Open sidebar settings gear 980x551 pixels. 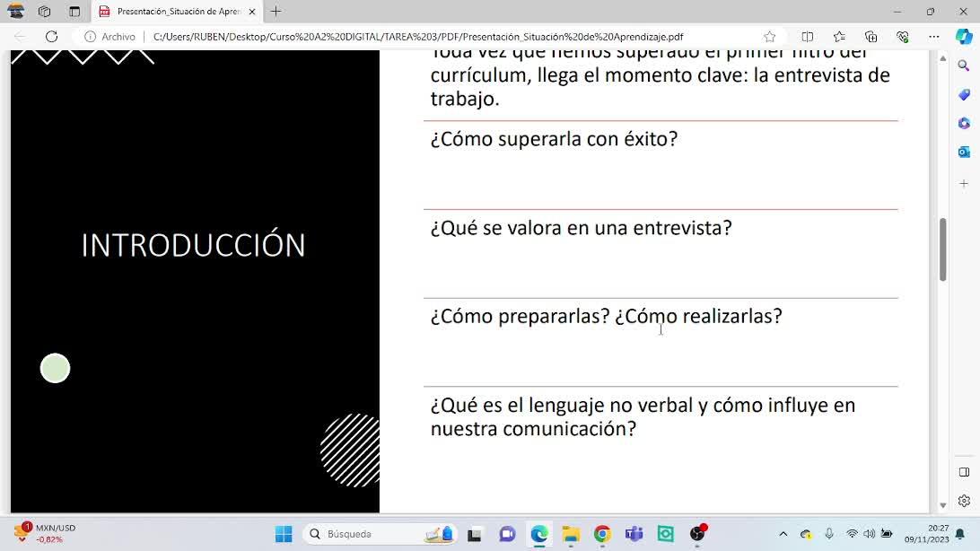964,501
